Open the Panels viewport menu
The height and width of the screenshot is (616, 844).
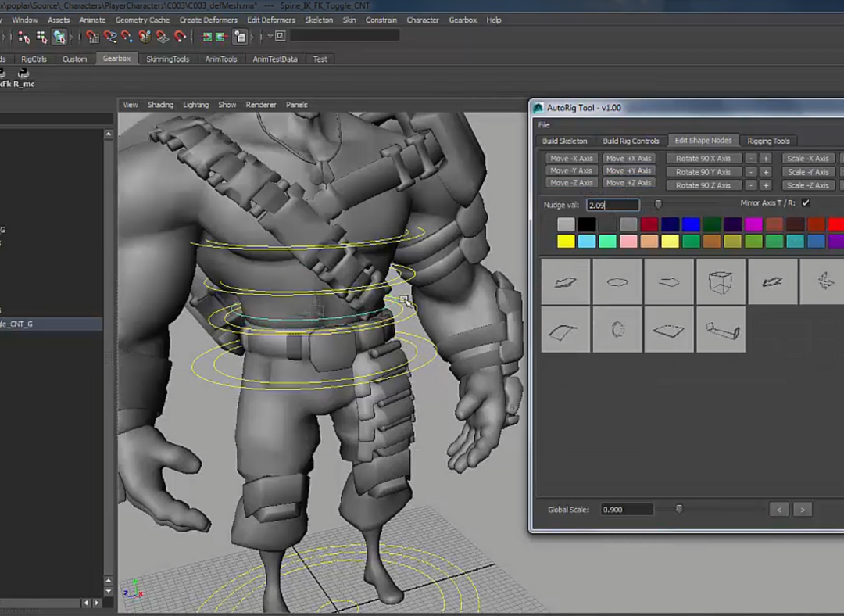click(296, 105)
